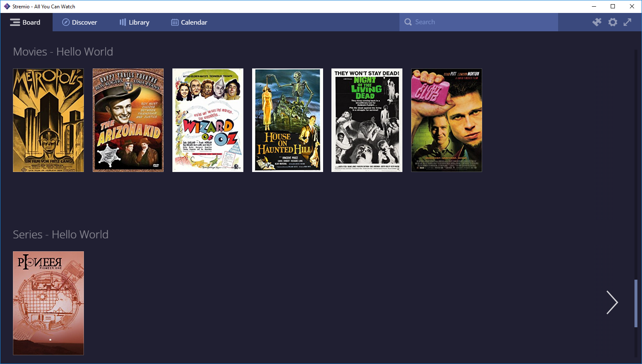This screenshot has height=364, width=642.
Task: Click the Search input field
Action: [479, 22]
